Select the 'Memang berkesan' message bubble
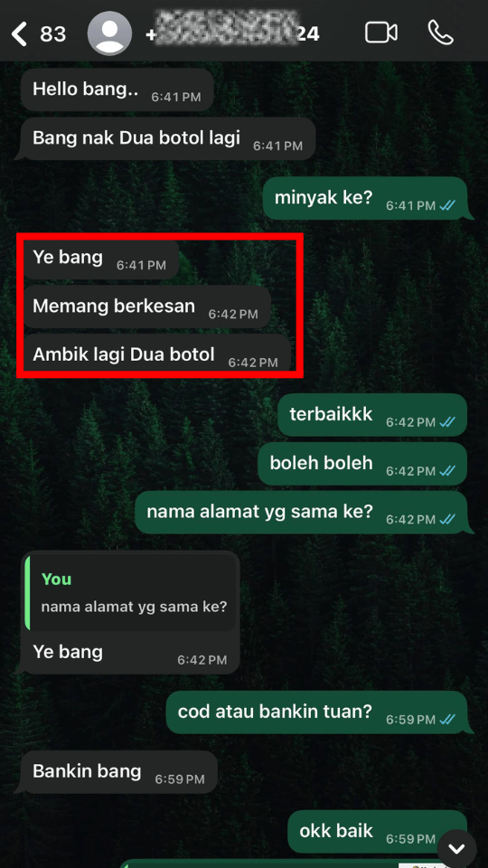 tap(145, 307)
